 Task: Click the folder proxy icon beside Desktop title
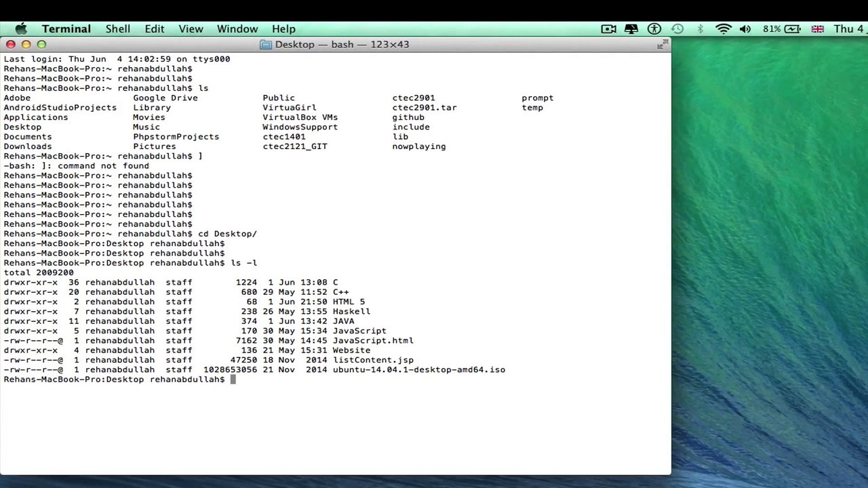click(x=265, y=45)
